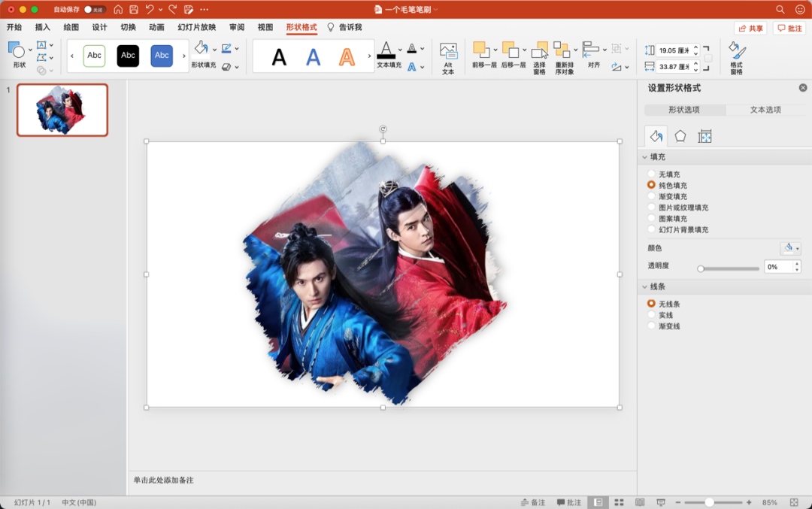
Task: Click the zoom slider in status bar
Action: (x=713, y=502)
